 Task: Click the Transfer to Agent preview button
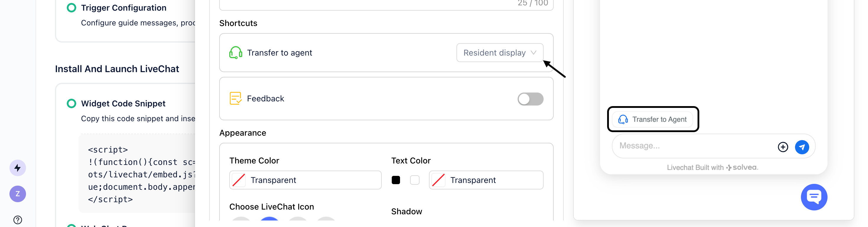(x=652, y=119)
